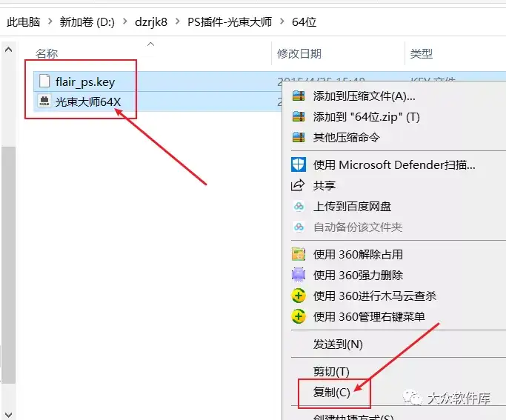Click the 360 木马云查杀 green plus icon
The image size is (506, 420).
pos(299,296)
